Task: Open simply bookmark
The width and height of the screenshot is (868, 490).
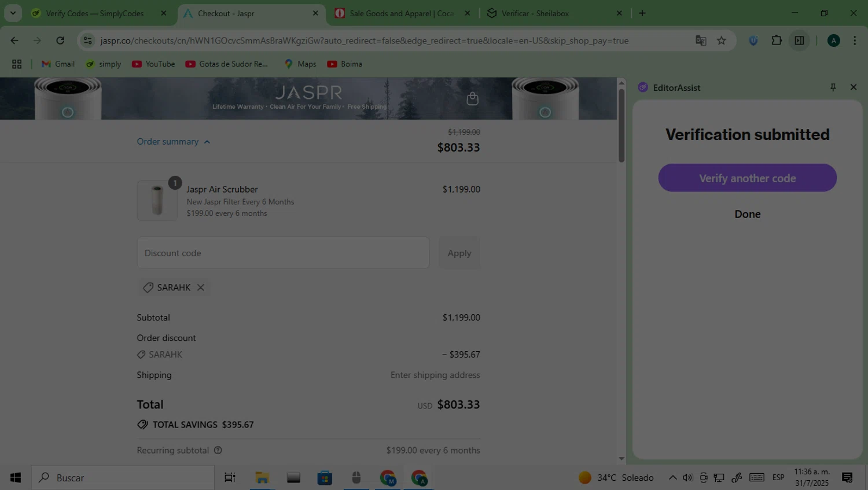Action: click(x=104, y=64)
